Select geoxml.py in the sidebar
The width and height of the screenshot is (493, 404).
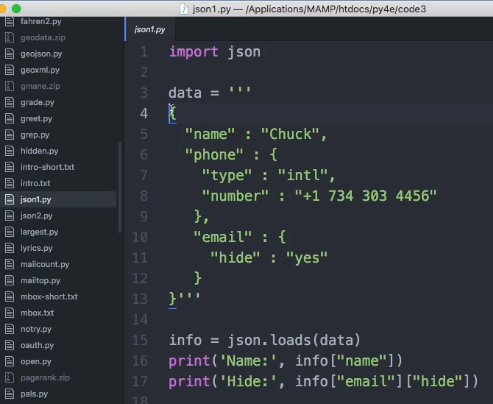(40, 70)
